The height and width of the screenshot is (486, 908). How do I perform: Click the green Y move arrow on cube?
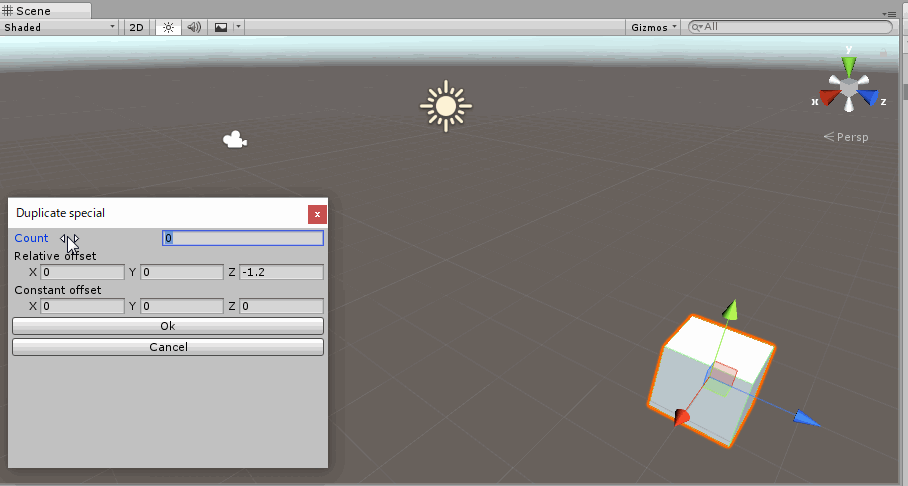tap(731, 310)
